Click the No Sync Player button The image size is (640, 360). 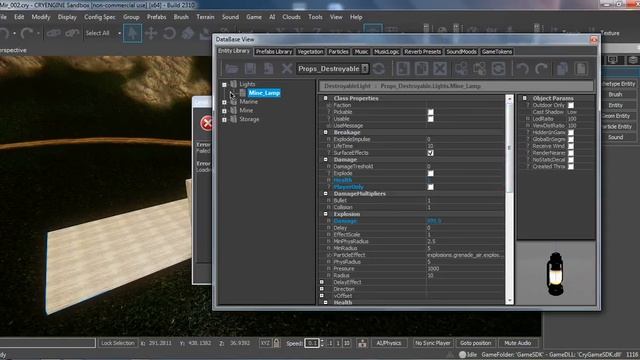[x=432, y=343]
